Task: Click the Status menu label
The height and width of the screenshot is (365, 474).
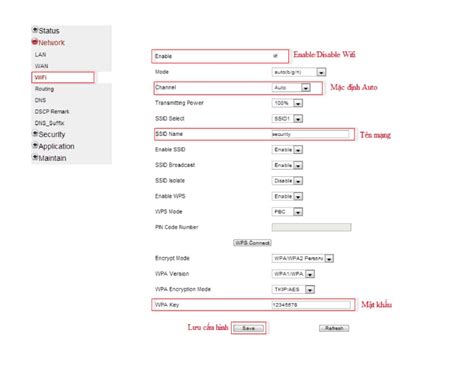Action: click(49, 31)
